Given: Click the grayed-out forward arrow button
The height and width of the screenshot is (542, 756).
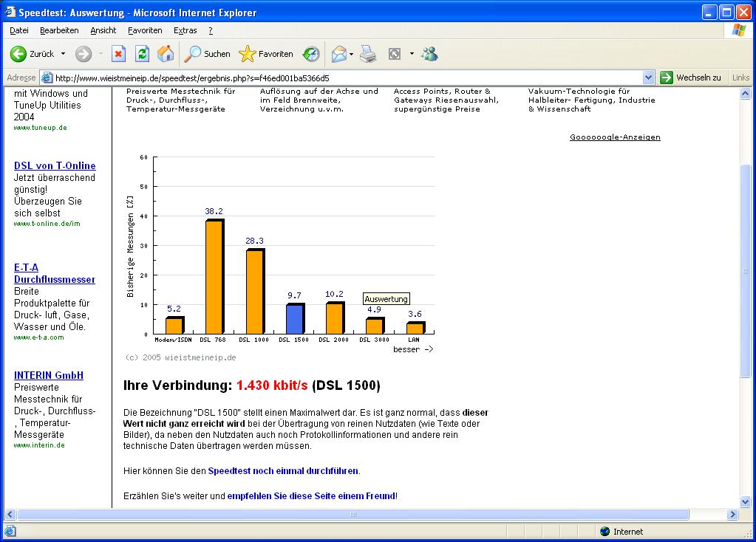Looking at the screenshot, I should pyautogui.click(x=84, y=54).
